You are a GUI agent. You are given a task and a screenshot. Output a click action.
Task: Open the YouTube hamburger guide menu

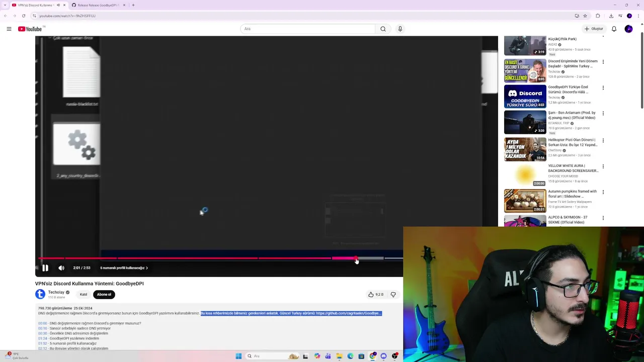tap(9, 29)
